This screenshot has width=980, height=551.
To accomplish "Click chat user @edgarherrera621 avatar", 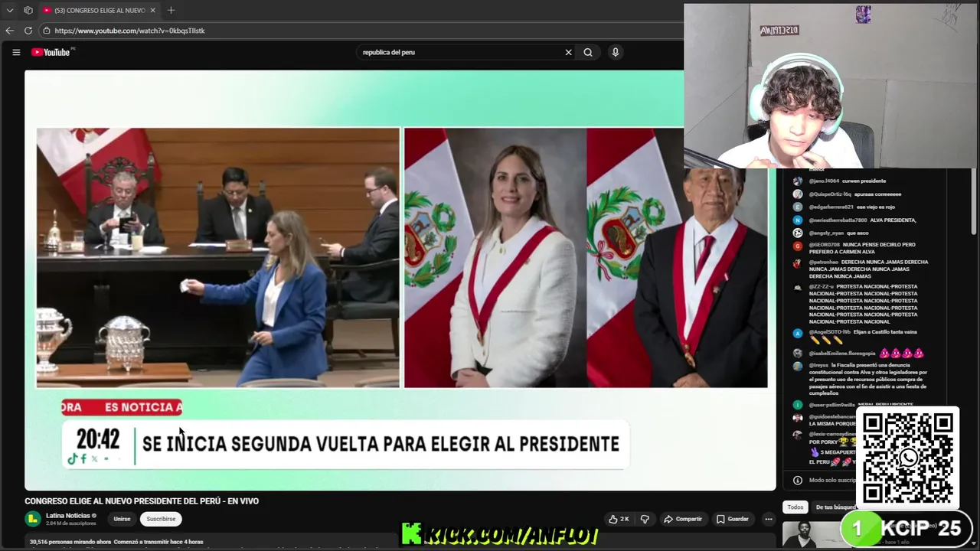I will tap(798, 207).
